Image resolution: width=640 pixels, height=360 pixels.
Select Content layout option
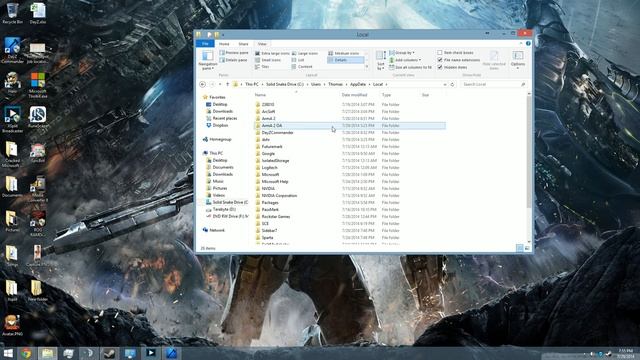pos(302,67)
